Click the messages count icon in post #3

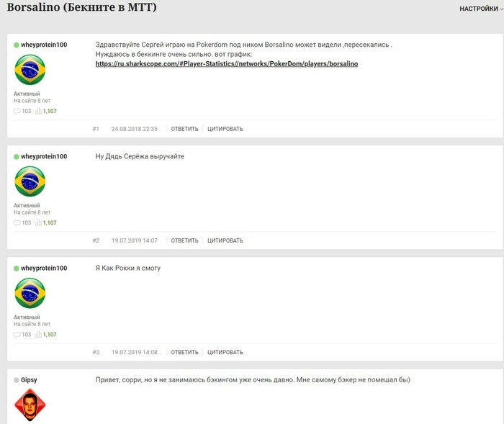click(17, 335)
